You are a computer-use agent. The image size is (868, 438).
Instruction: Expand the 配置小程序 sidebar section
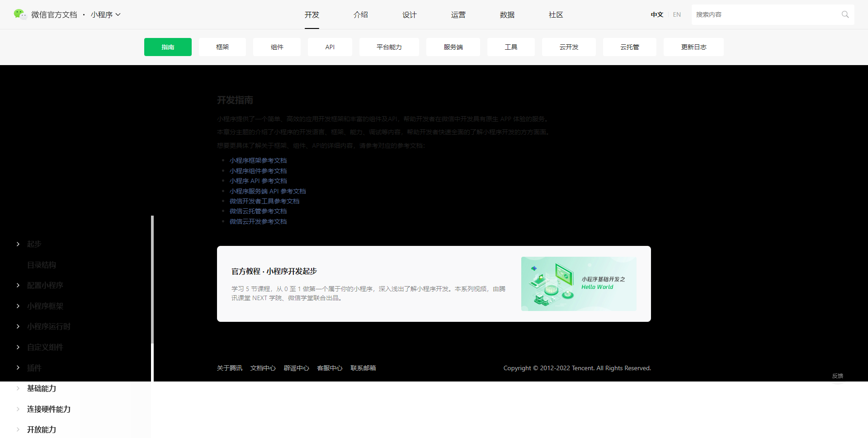(x=45, y=285)
